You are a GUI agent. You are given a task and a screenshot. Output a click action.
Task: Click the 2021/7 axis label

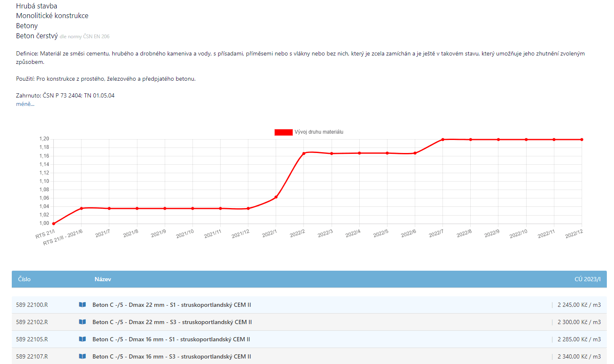tap(103, 233)
